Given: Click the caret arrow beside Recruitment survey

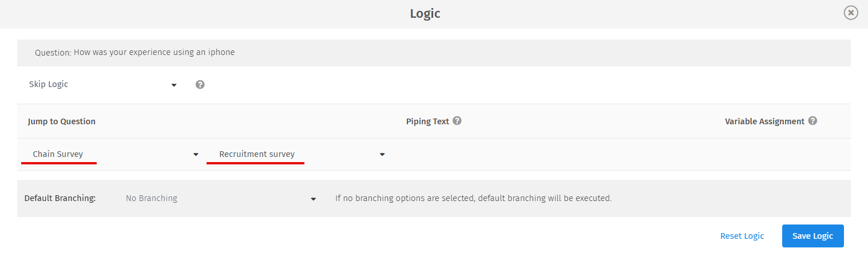Looking at the screenshot, I should (x=382, y=155).
